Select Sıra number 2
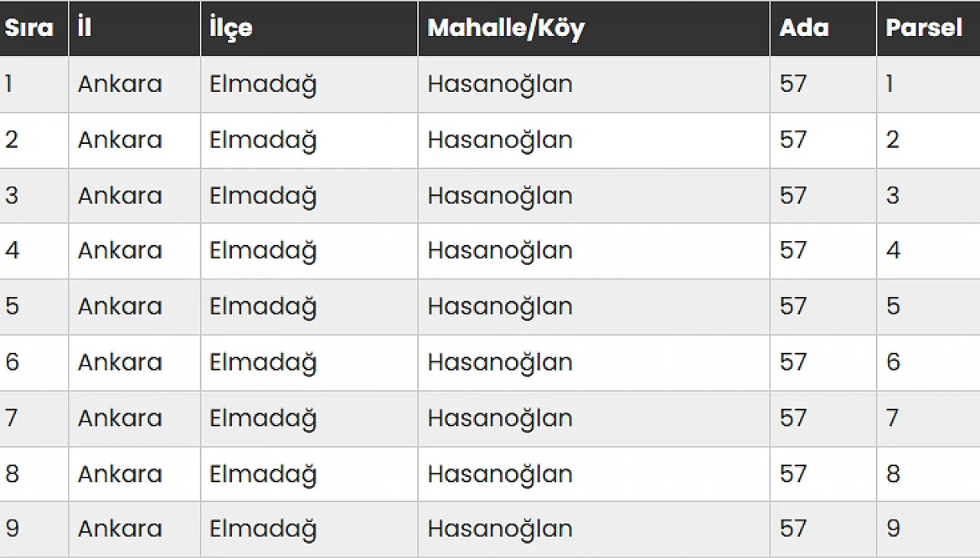This screenshot has height=558, width=980. [x=11, y=140]
